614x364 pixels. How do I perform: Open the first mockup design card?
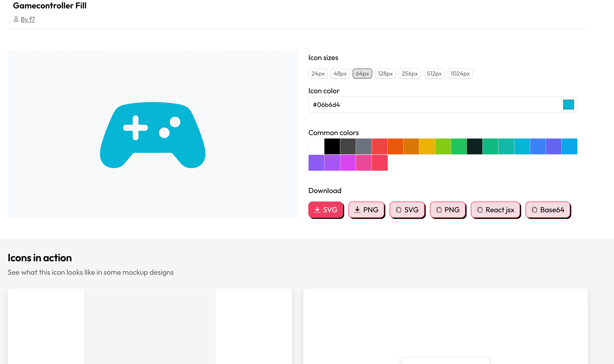tap(150, 326)
